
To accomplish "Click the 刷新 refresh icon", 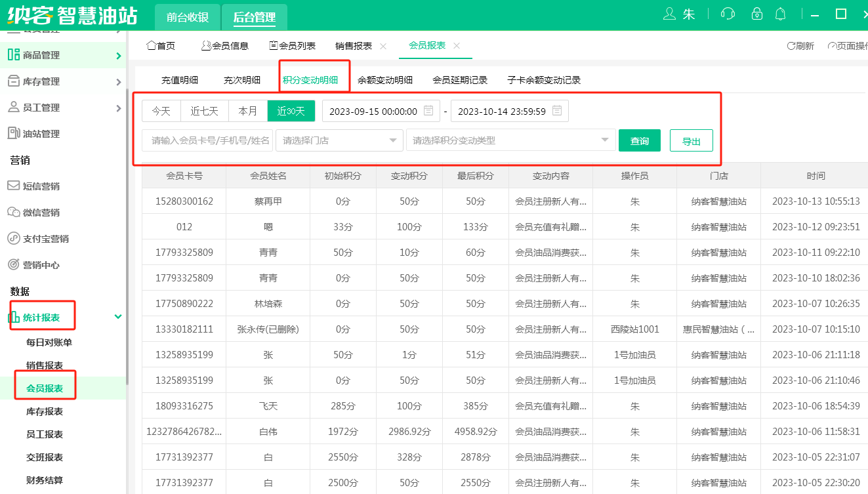I will [x=791, y=46].
